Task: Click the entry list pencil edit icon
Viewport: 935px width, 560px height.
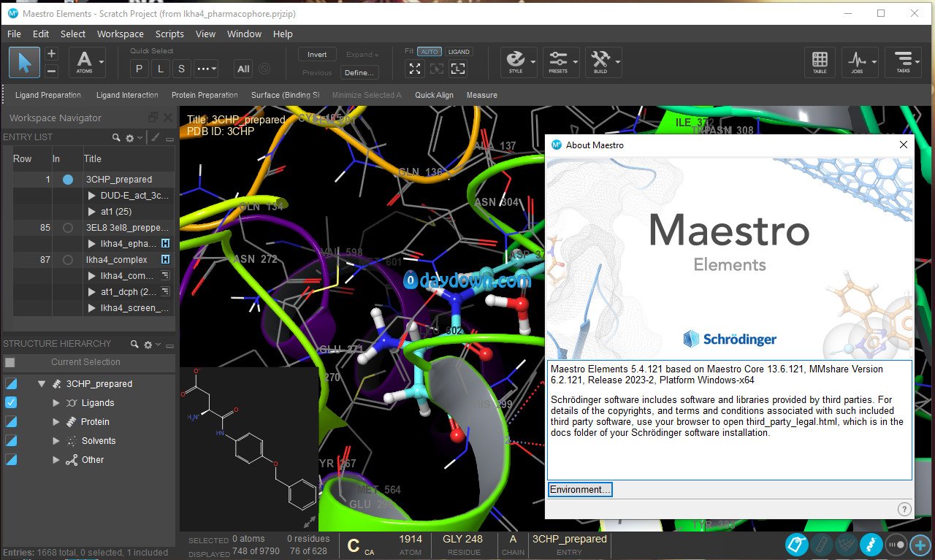Action: (155, 137)
